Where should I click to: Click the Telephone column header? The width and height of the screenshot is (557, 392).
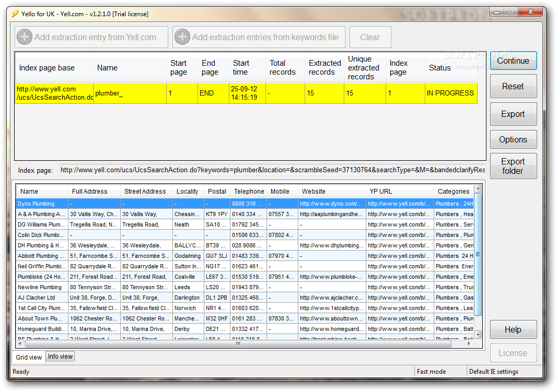point(249,192)
